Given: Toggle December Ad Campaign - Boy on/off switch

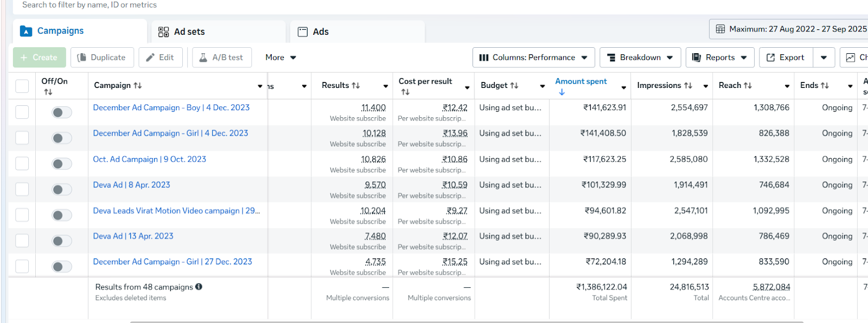Looking at the screenshot, I should (61, 112).
